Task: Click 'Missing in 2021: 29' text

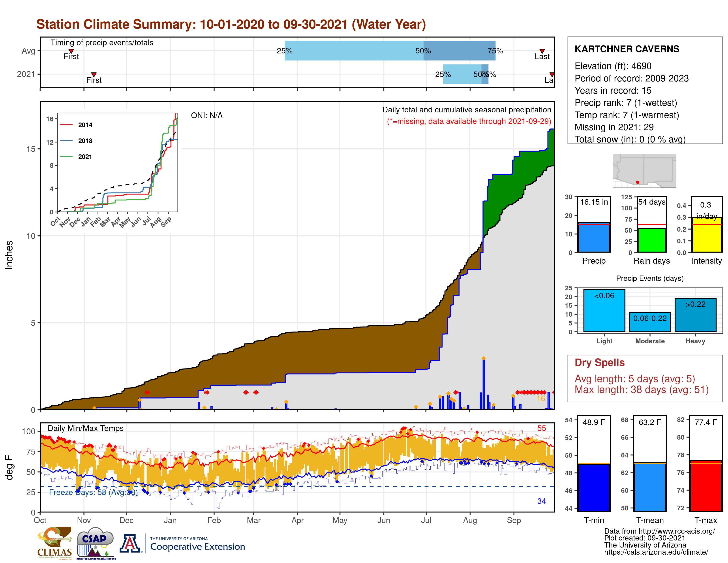Action: (614, 127)
